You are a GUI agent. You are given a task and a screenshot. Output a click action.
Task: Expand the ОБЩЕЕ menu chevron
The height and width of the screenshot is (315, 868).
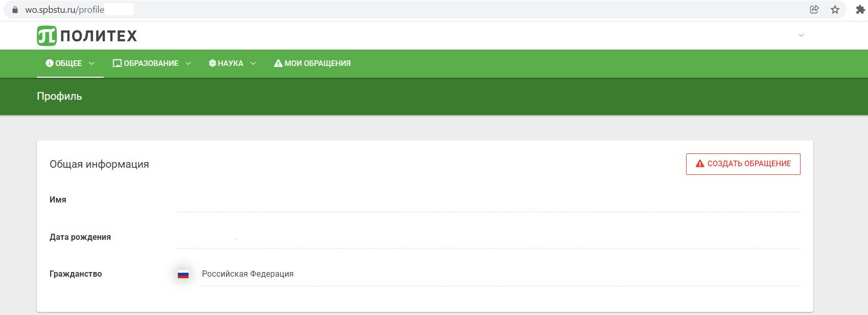tap(92, 63)
